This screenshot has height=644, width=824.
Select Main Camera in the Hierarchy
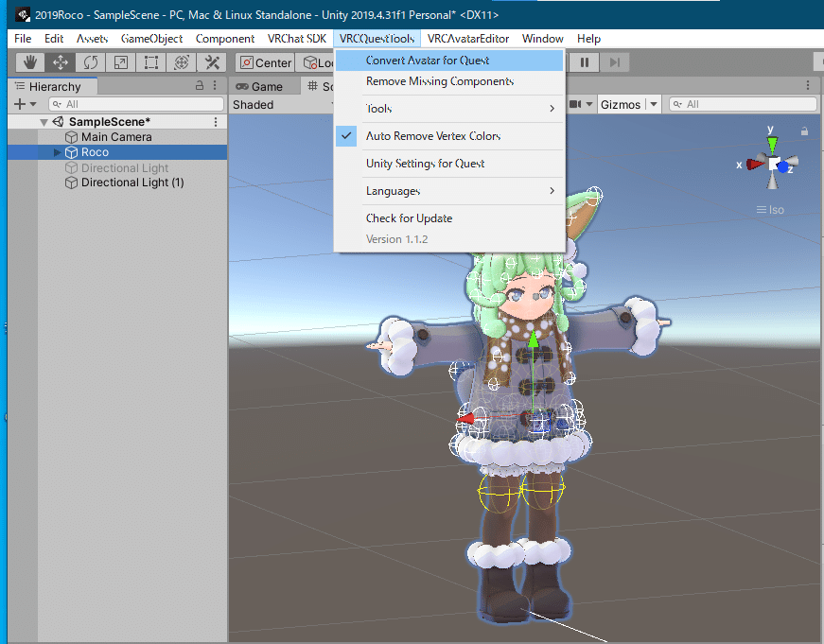pyautogui.click(x=117, y=137)
